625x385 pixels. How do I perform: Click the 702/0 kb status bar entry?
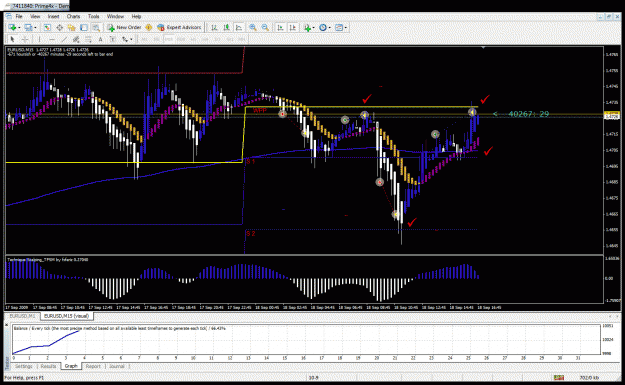589,377
